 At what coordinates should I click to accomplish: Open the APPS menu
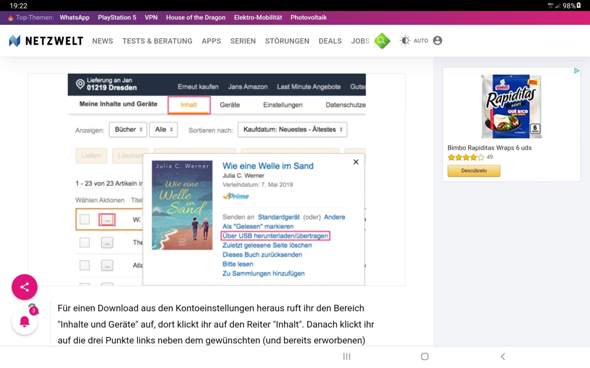211,41
